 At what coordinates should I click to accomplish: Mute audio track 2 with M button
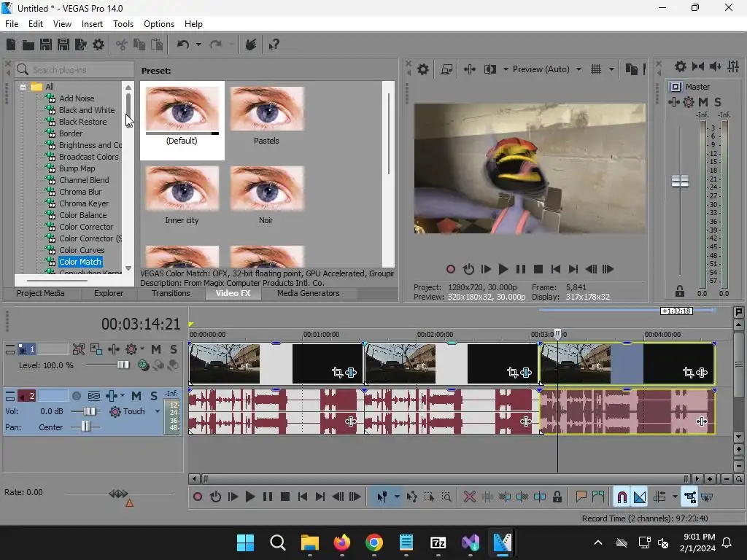[x=136, y=396]
